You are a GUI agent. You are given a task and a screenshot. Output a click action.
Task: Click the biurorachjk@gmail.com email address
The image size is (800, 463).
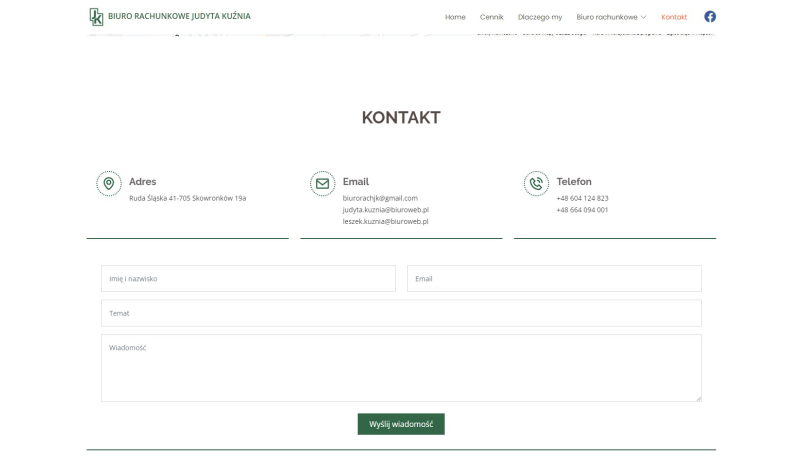pyautogui.click(x=380, y=198)
